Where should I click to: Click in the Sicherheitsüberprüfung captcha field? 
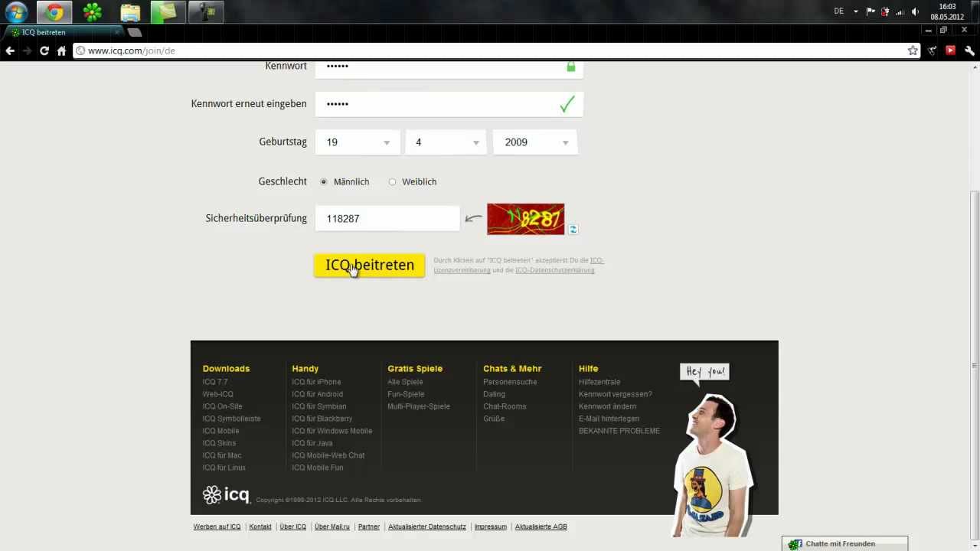coord(387,219)
